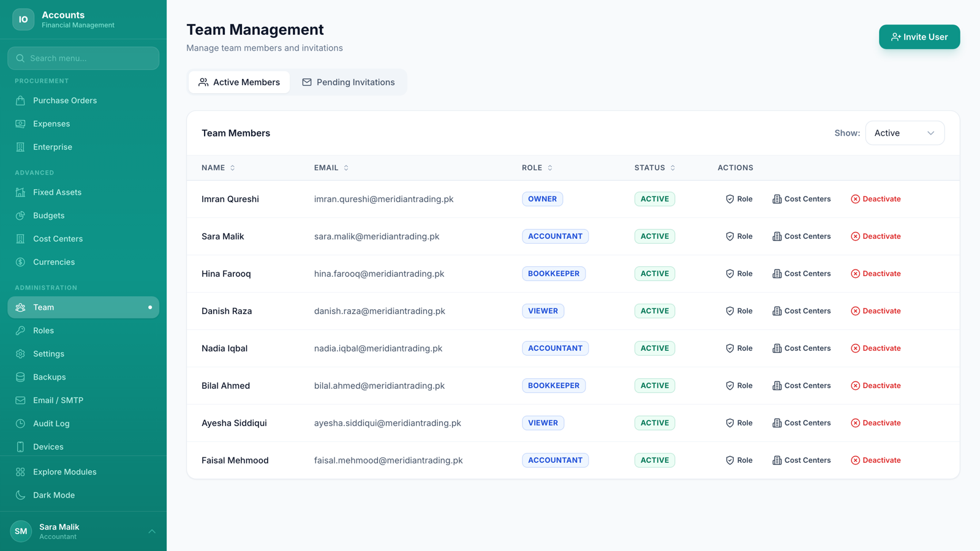Open the Explore Modules menu item

83,472
